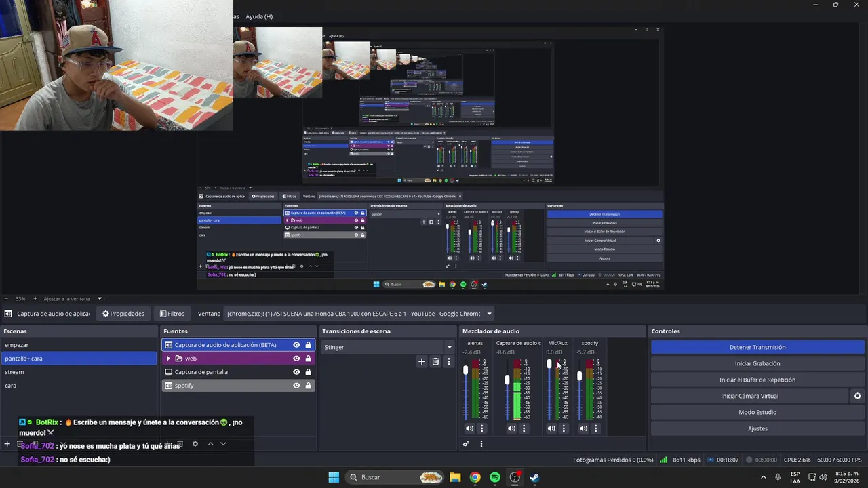Screen dimensions: 868x488
Task: Open virtual camera settings gear
Action: (x=857, y=396)
